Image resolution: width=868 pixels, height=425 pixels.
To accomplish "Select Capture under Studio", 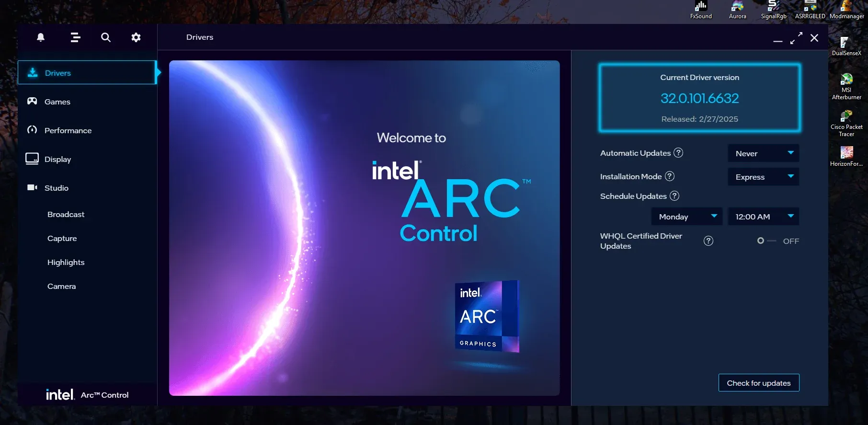I will click(x=62, y=238).
